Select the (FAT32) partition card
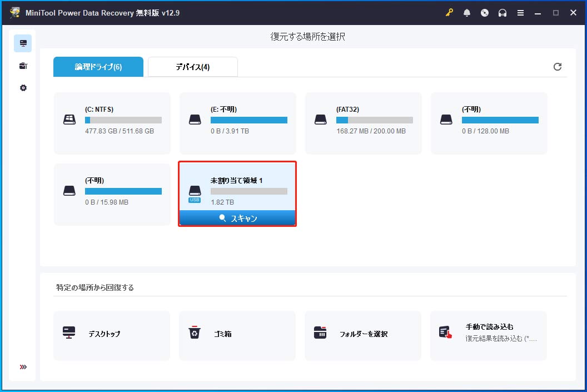 click(x=363, y=123)
